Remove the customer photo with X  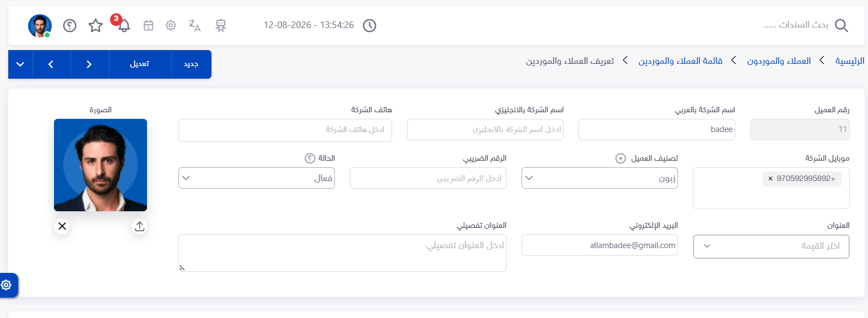(62, 226)
